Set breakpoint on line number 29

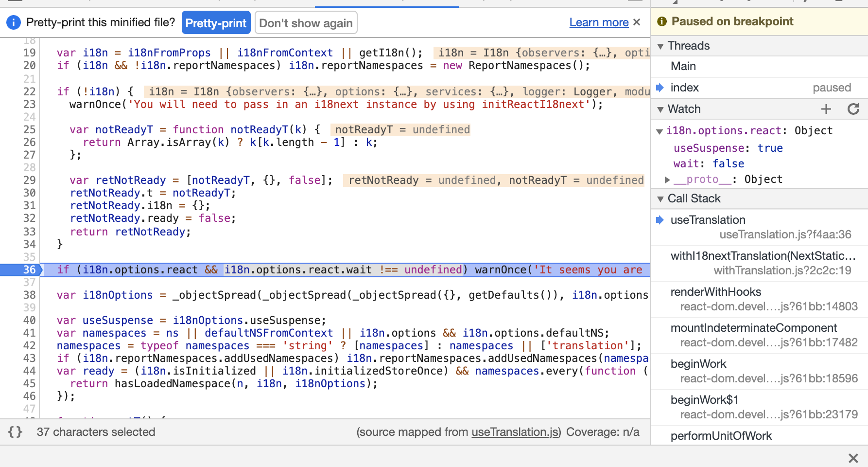[x=29, y=180]
